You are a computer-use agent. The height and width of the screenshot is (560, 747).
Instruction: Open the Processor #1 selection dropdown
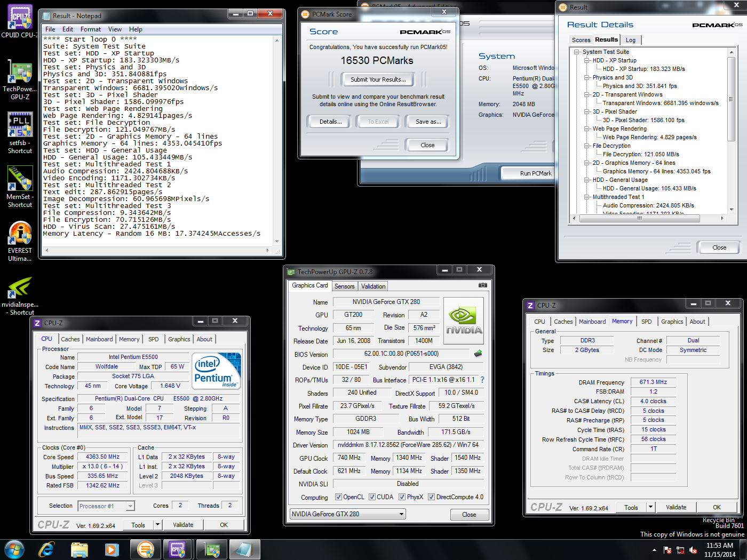point(106,506)
